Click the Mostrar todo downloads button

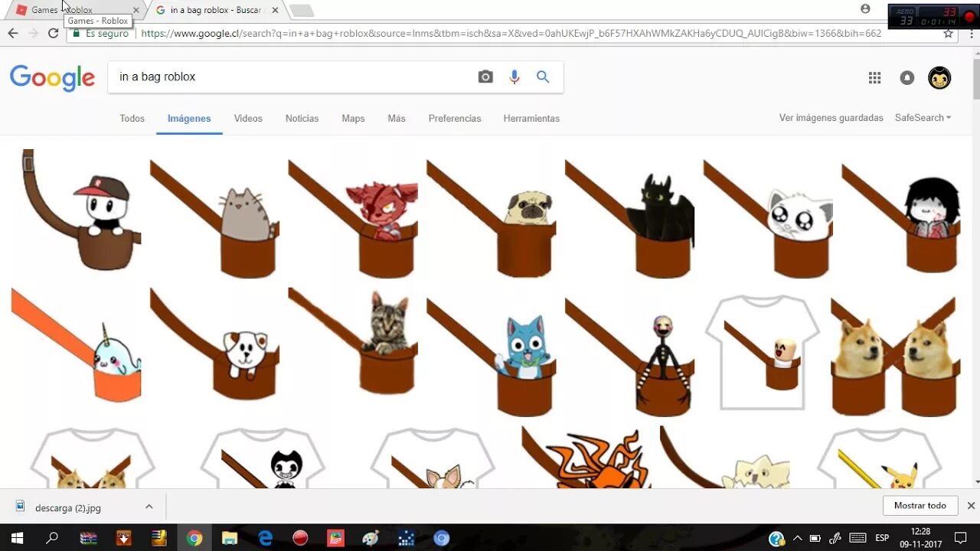point(920,506)
